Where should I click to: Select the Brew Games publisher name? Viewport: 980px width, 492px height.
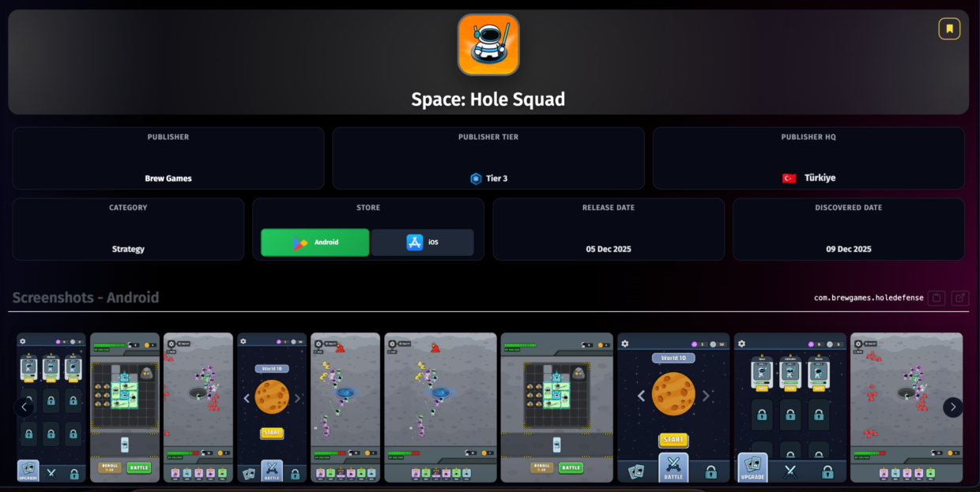click(x=168, y=178)
